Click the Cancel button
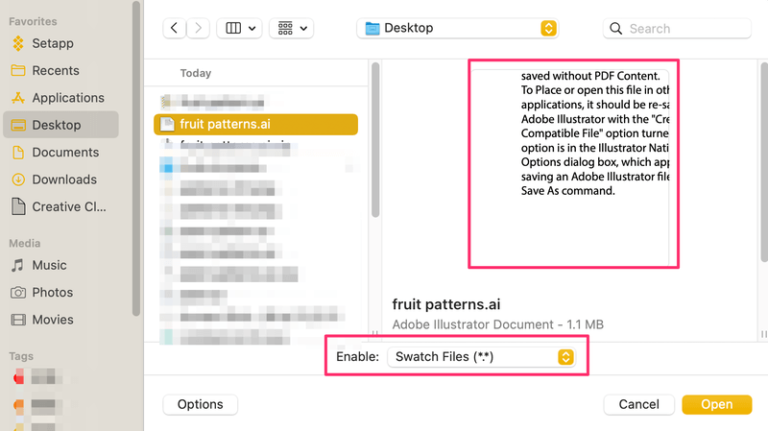Image resolution: width=768 pixels, height=431 pixels. click(x=638, y=404)
